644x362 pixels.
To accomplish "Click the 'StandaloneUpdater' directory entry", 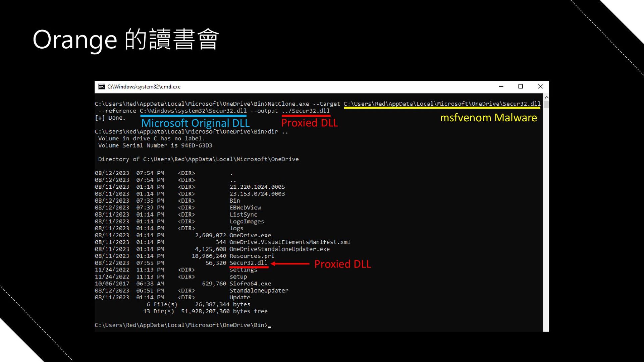I will [259, 291].
